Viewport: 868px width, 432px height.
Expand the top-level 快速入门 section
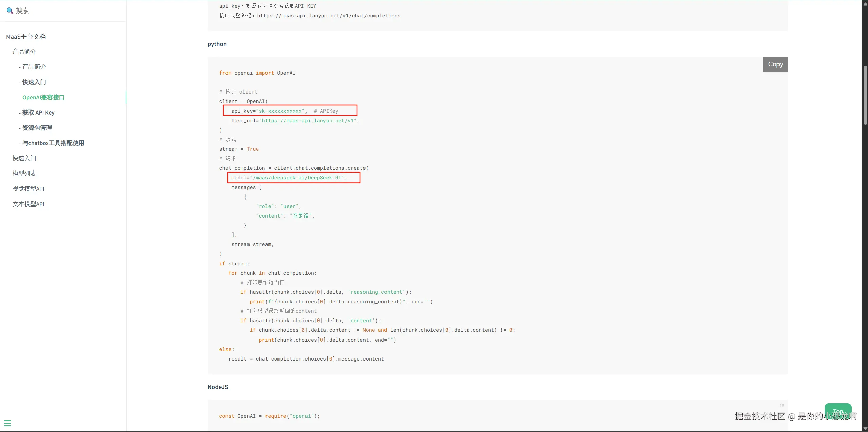24,158
